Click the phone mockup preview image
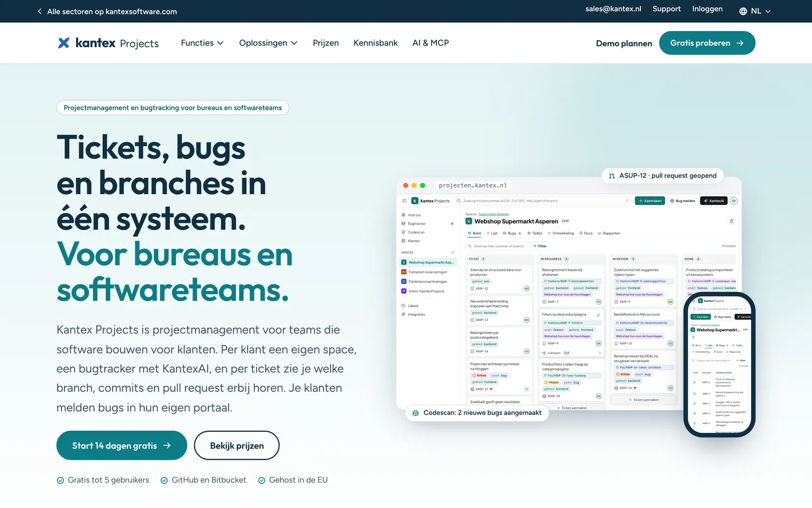This screenshot has width=812, height=508. tap(720, 365)
